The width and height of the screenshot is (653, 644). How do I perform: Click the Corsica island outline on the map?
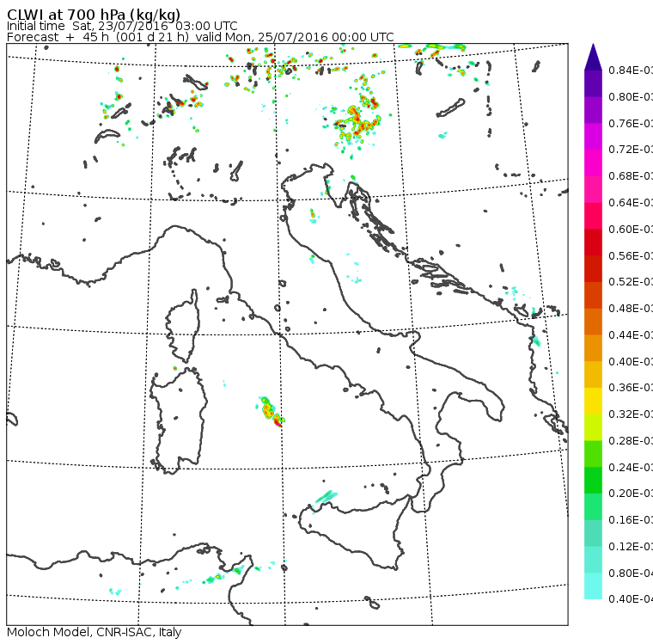coord(184,326)
